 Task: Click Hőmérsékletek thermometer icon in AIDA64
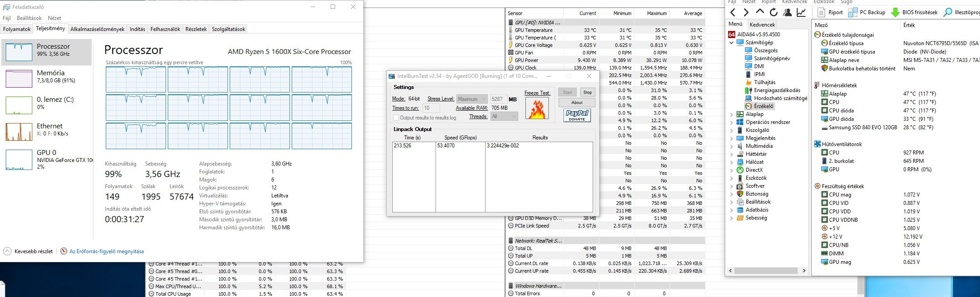(818, 85)
